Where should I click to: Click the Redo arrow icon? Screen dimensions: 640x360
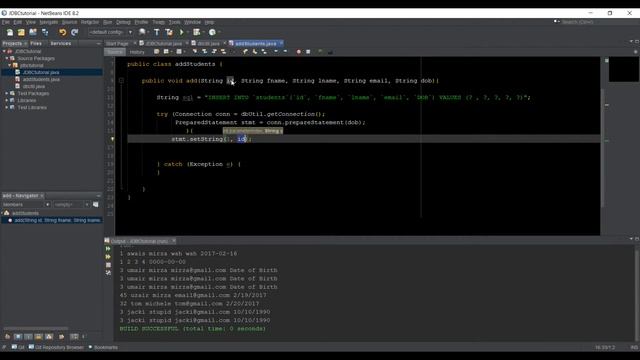click(x=74, y=32)
